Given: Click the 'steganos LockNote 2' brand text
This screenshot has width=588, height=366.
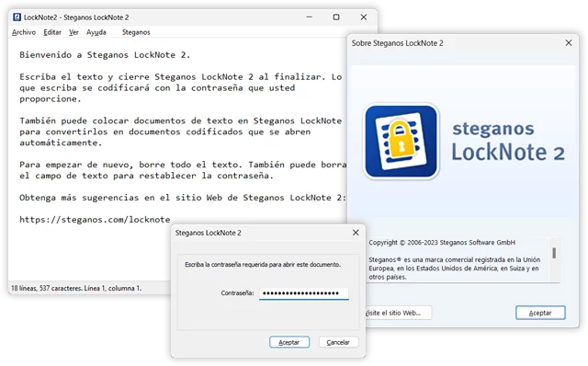Looking at the screenshot, I should [x=508, y=142].
